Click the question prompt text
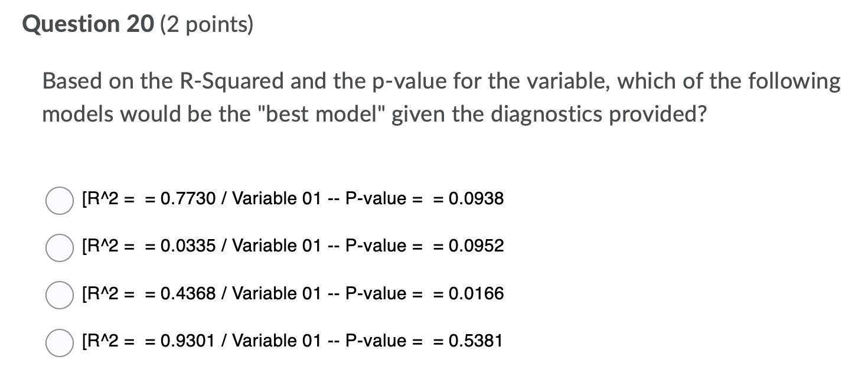Viewport: 868px width, 379px height. [440, 97]
